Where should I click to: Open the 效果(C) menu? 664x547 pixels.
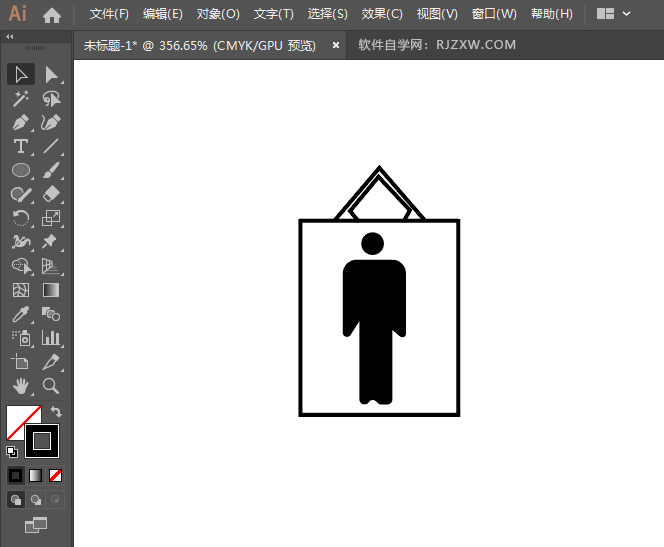(382, 14)
